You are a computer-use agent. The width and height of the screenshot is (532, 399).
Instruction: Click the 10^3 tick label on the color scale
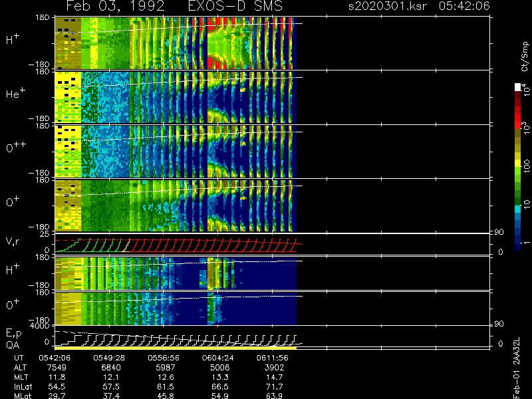click(526, 128)
